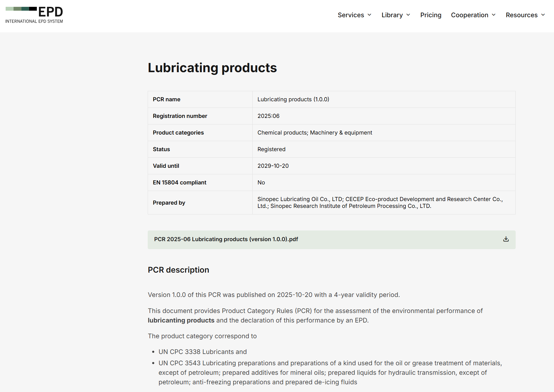Open the Resources menu

[521, 15]
